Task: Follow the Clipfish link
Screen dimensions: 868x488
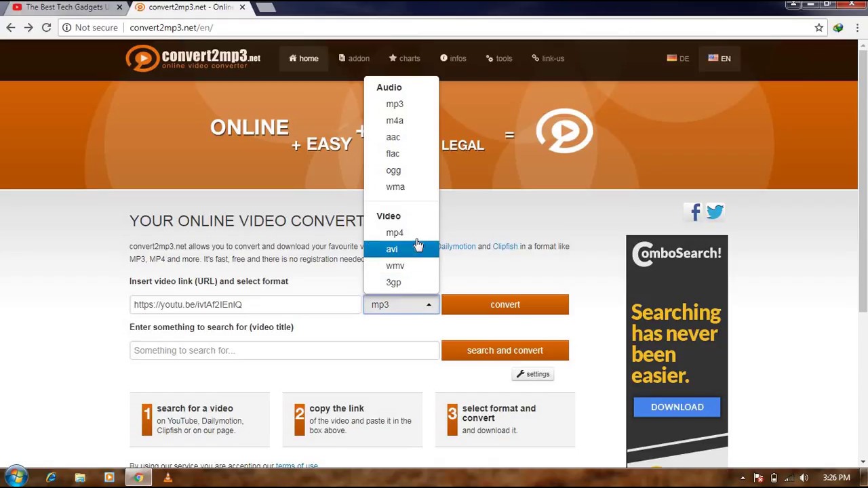Action: pyautogui.click(x=505, y=247)
